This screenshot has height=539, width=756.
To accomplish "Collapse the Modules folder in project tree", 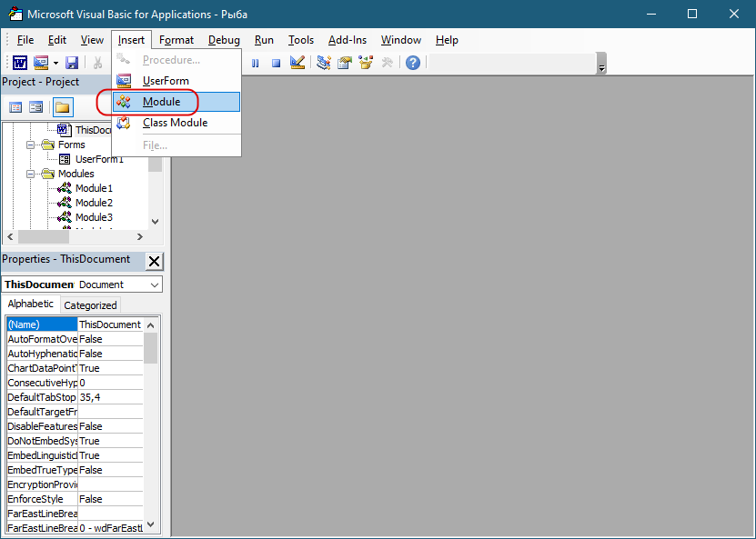I will pos(30,174).
